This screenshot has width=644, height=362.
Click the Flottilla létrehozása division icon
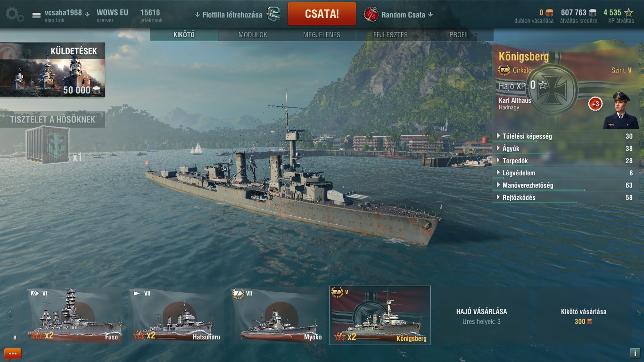click(x=273, y=15)
